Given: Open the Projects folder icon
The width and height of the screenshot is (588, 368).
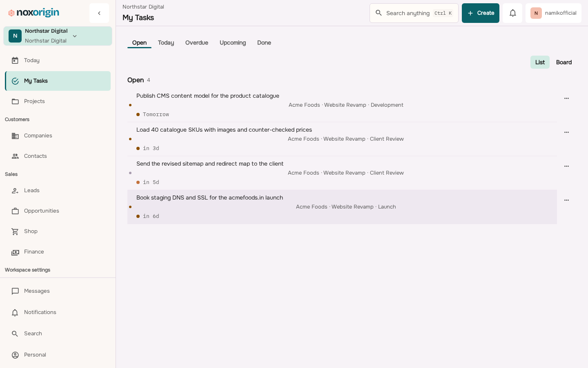Looking at the screenshot, I should (15, 101).
